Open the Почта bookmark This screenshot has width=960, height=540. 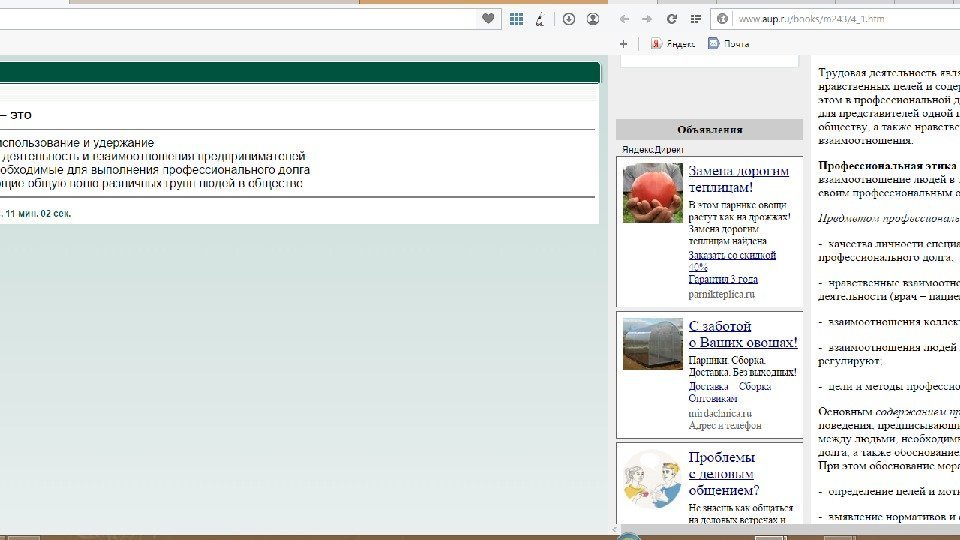tap(729, 43)
